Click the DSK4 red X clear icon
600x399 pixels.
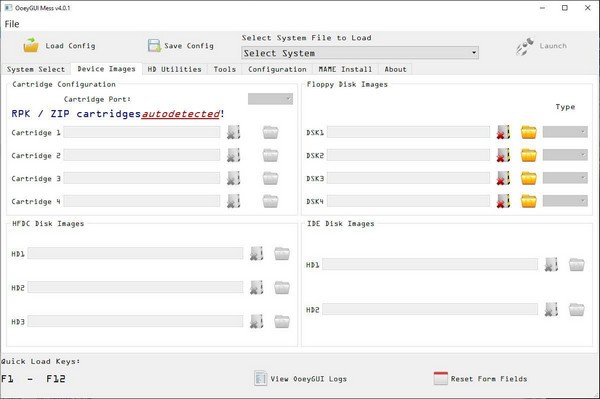pyautogui.click(x=503, y=201)
